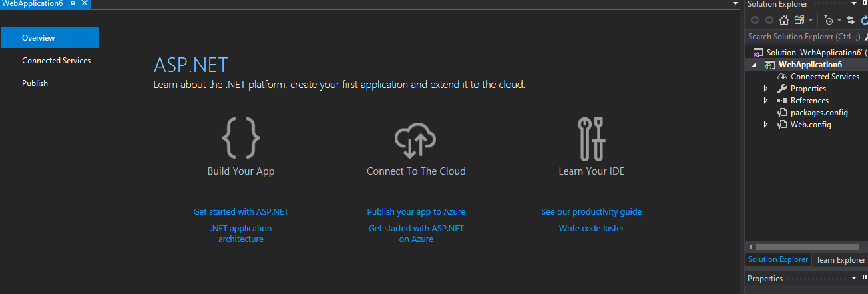The width and height of the screenshot is (868, 294).
Task: Pin the Properties panel
Action: pos(865,279)
